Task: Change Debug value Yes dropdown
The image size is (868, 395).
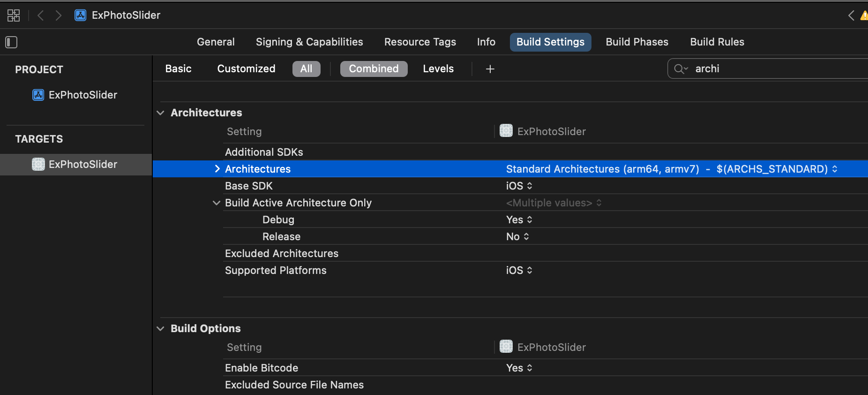Action: point(519,220)
